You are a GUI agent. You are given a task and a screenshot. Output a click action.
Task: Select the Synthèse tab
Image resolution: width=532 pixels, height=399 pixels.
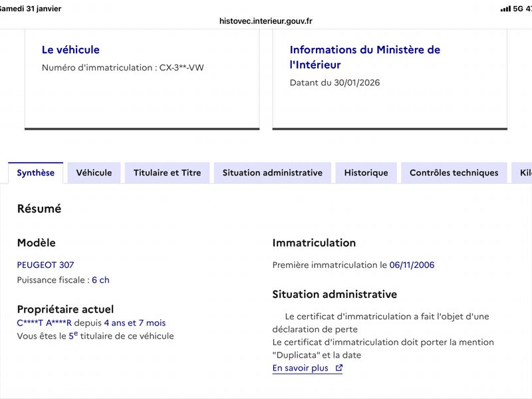click(36, 173)
